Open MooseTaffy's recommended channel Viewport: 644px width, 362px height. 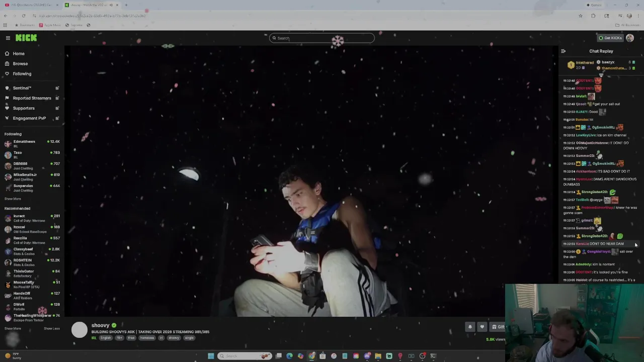pos(32,284)
